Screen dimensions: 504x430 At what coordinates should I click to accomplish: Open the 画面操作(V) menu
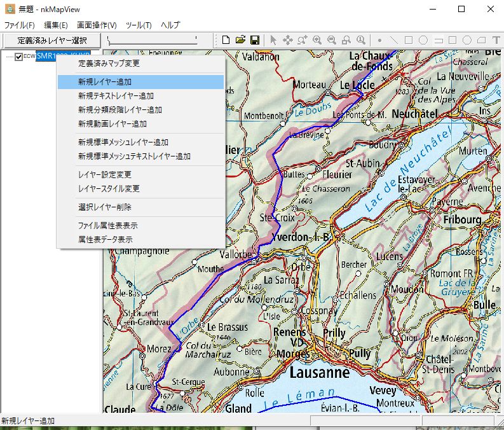point(97,25)
